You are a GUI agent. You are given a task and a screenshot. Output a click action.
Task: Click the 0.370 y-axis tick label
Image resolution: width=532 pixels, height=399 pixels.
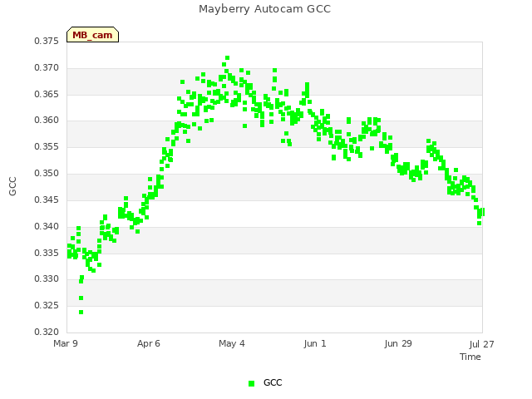(47, 68)
